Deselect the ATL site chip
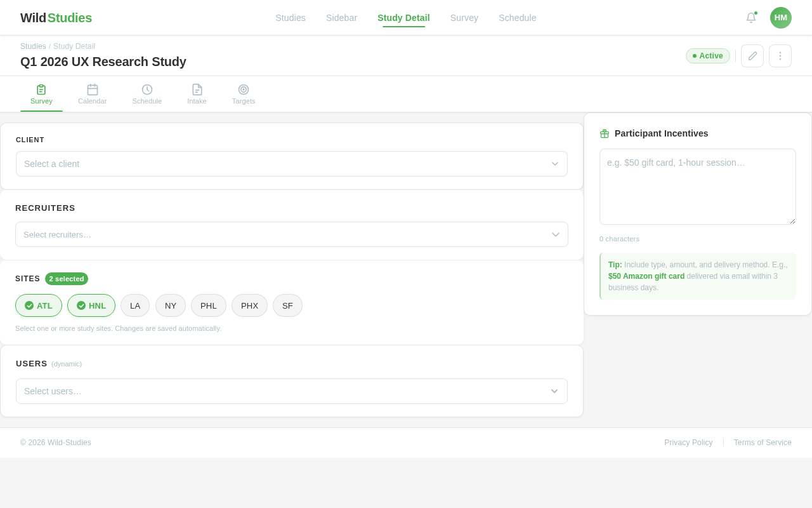 point(38,305)
